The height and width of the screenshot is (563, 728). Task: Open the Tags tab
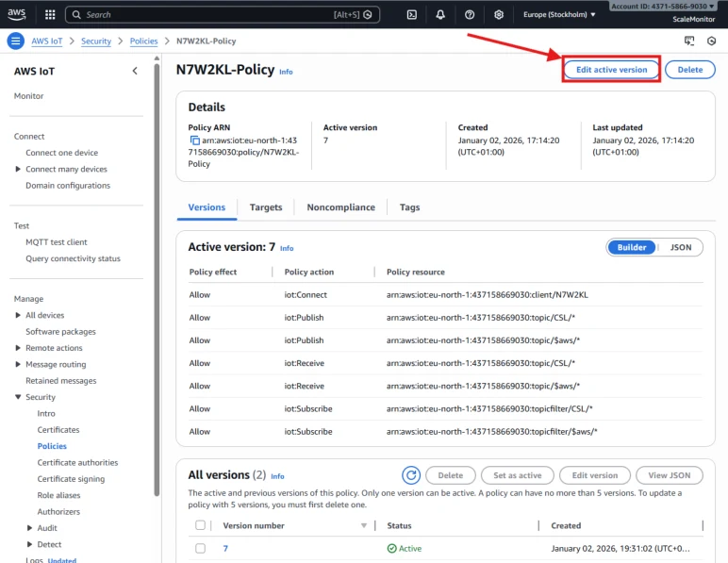coord(409,207)
